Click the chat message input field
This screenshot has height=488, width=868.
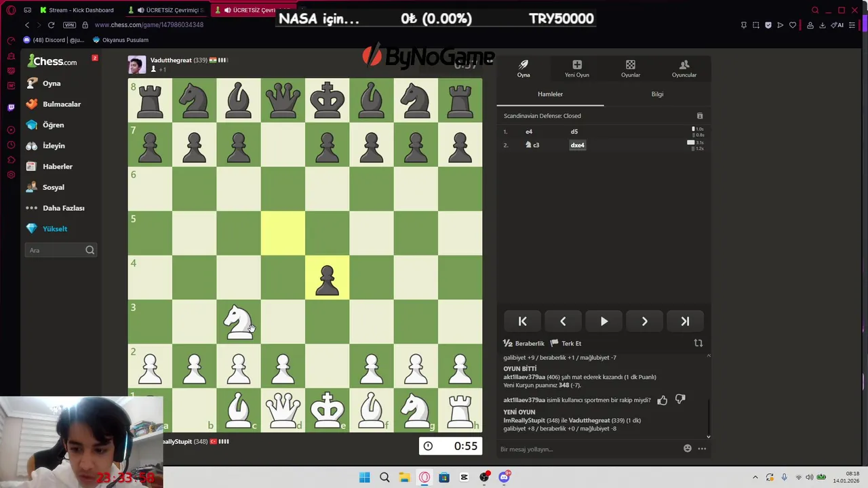[x=589, y=449]
